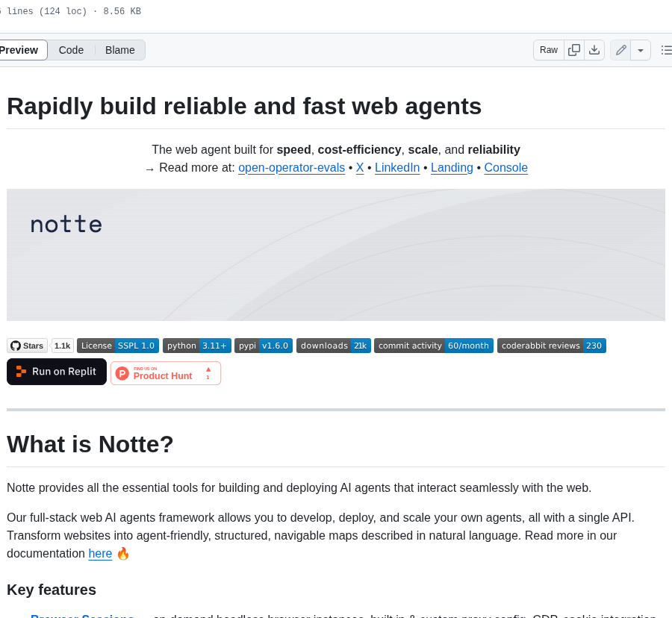Viewport: 672px width, 618px height.
Task: Launch via the Run on Replit badge
Action: coord(56,371)
